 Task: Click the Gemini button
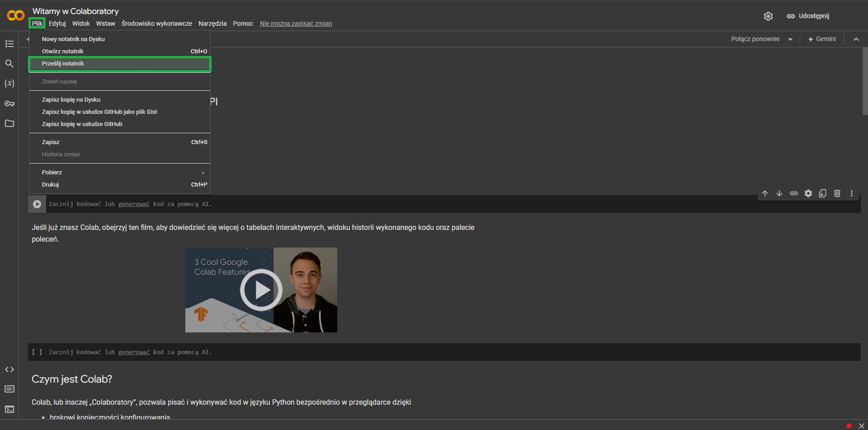(822, 39)
